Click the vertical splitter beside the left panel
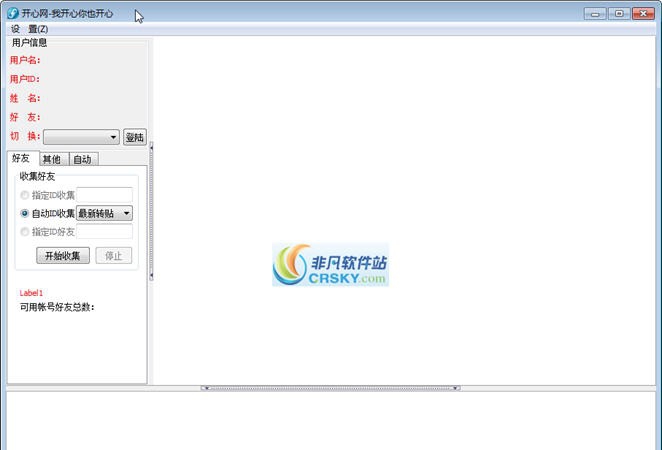This screenshot has width=662, height=450. 151,211
